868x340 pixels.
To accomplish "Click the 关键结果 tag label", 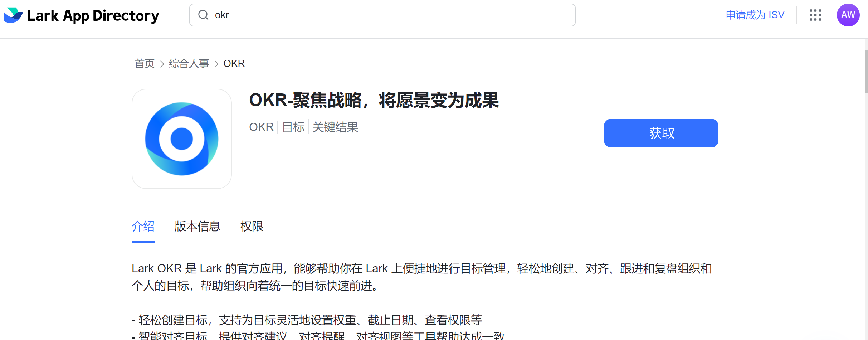I will [x=335, y=127].
